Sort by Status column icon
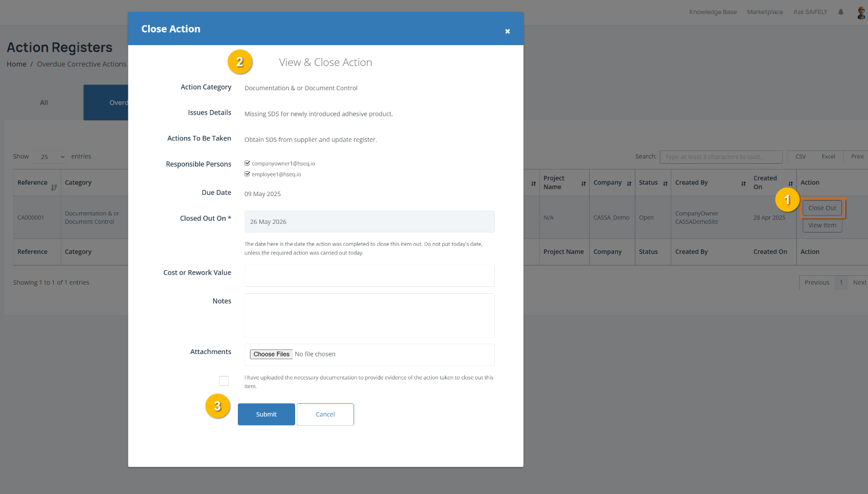 point(665,183)
